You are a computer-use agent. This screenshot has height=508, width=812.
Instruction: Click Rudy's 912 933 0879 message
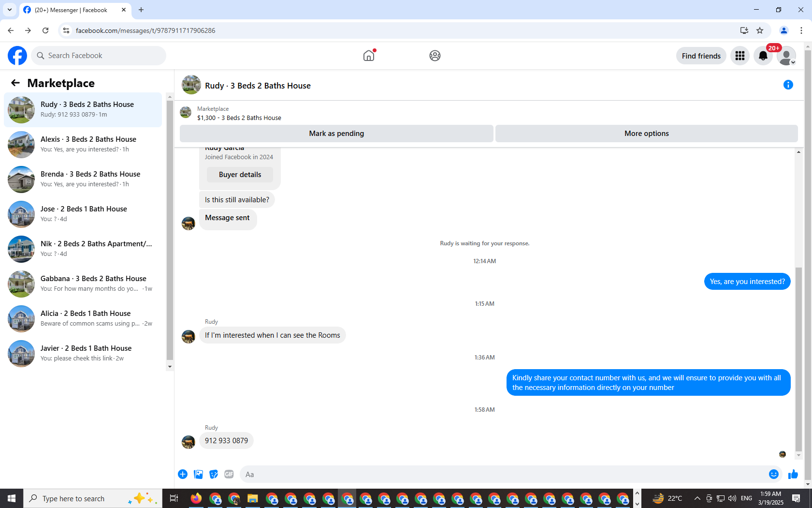[226, 441]
